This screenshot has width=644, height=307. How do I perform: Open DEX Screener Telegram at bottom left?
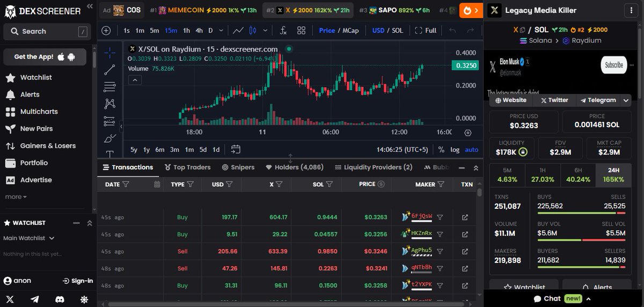point(35,299)
